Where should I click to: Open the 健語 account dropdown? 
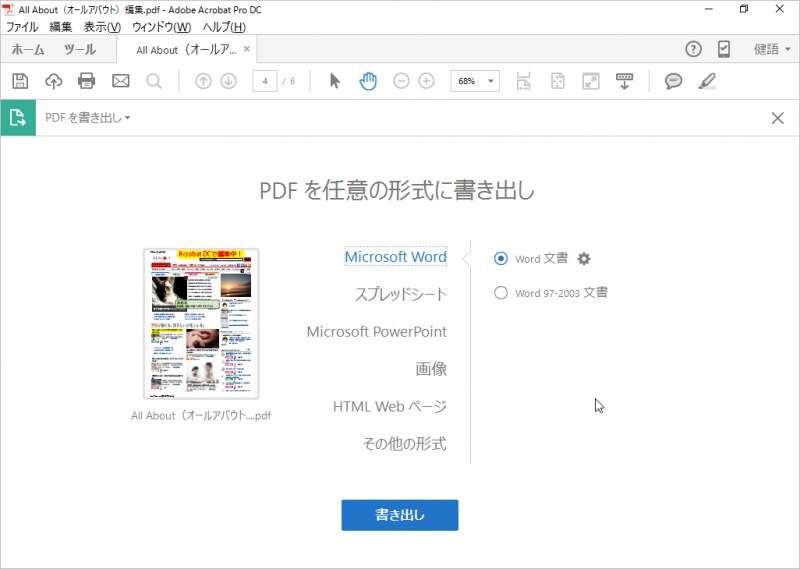tap(772, 50)
